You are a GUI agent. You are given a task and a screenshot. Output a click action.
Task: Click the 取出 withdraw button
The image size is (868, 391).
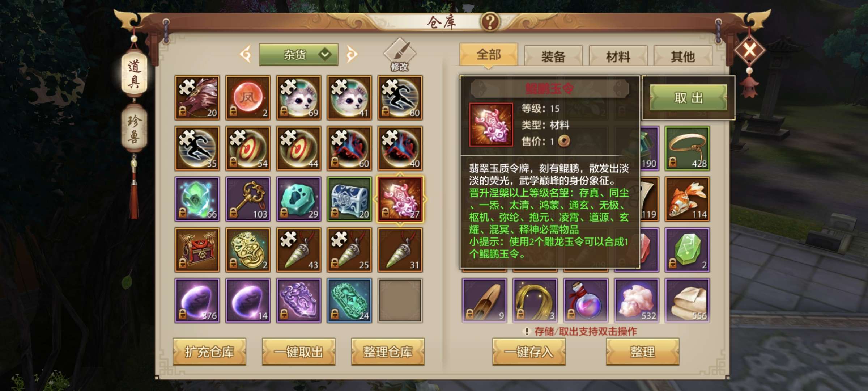[x=688, y=98]
